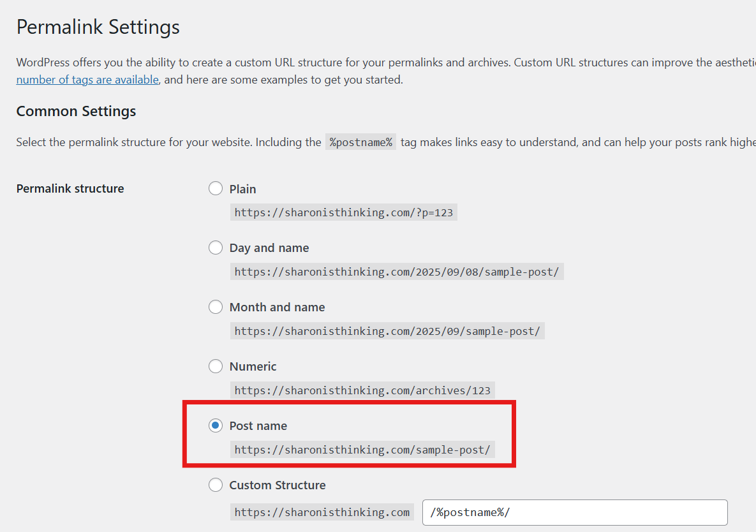This screenshot has width=756, height=532.
Task: Click the /2025/09/08/sample-post/ example URL
Action: click(x=396, y=272)
